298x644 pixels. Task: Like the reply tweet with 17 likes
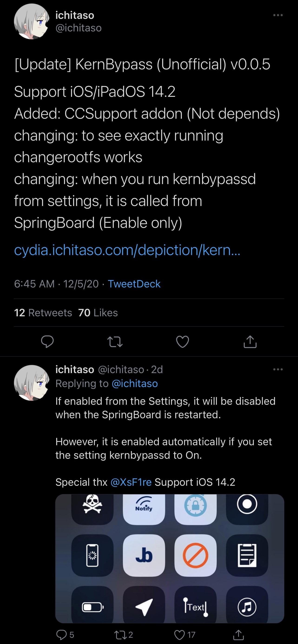click(x=184, y=634)
